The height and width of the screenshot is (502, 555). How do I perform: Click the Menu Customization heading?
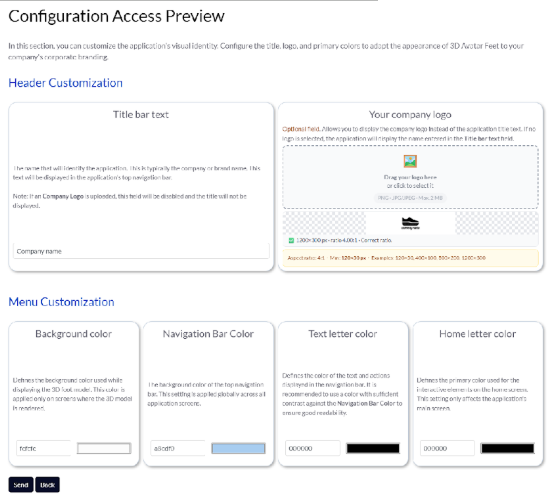61,302
